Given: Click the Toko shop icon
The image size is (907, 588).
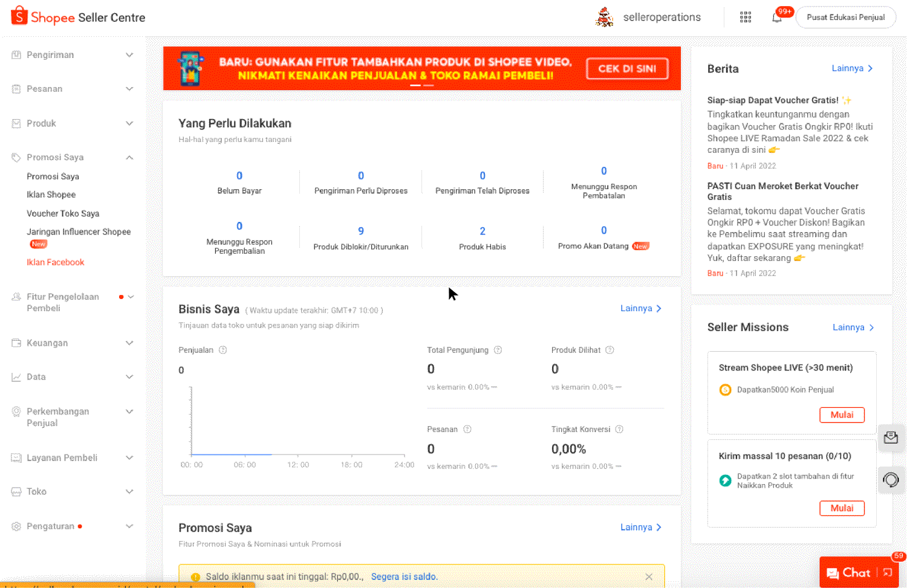Looking at the screenshot, I should [16, 492].
